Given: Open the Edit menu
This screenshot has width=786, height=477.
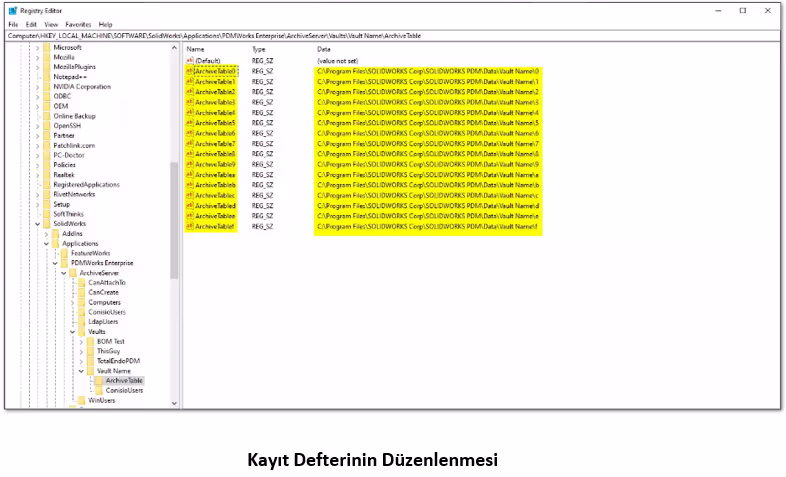Looking at the screenshot, I should pyautogui.click(x=31, y=24).
